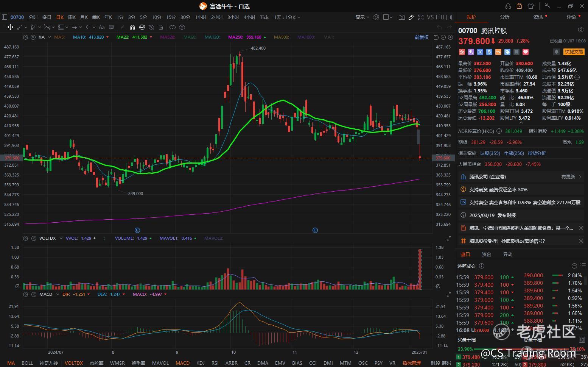The image size is (588, 367).
Task: Open MA indicator settings gear
Action: coord(25,37)
